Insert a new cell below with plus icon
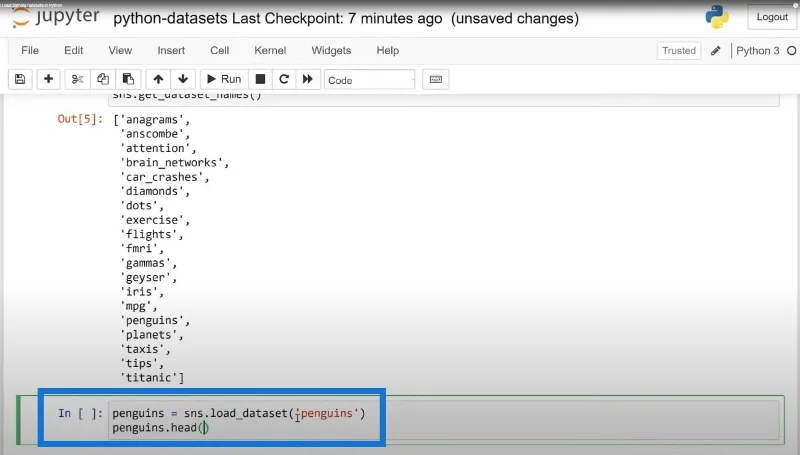The width and height of the screenshot is (800, 455). pos(48,79)
